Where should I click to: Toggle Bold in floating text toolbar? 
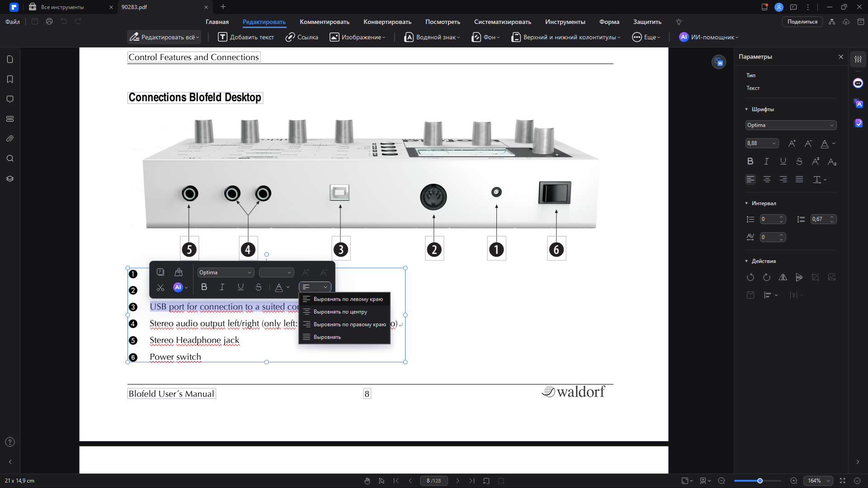tap(204, 287)
